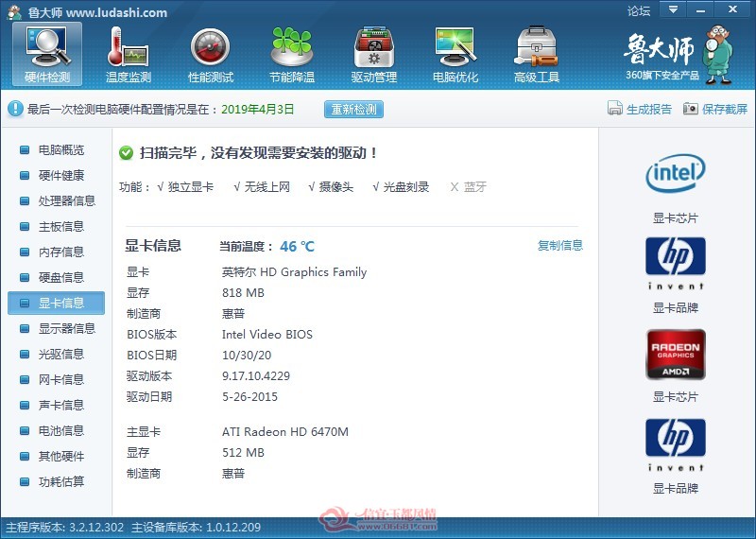Click the 360旗下安全产品 slogan text
This screenshot has width=756, height=539.
pyautogui.click(x=662, y=76)
